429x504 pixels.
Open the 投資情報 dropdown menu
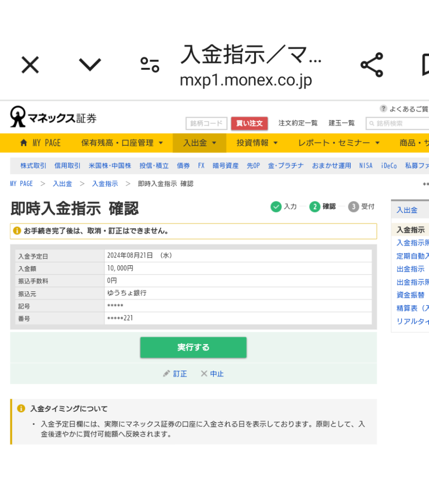pos(257,143)
